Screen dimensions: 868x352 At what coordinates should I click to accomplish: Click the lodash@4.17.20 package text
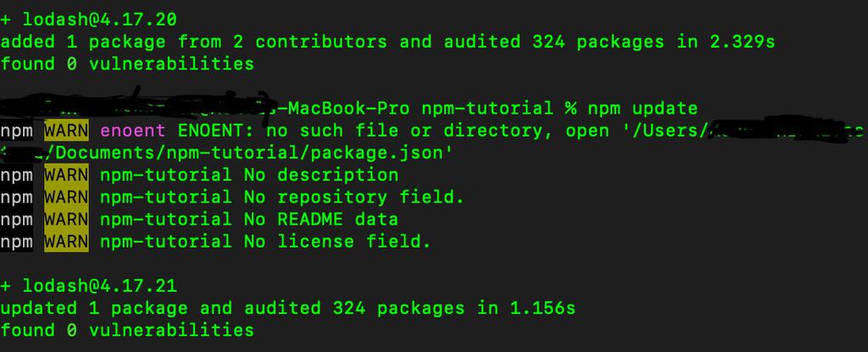[x=98, y=19]
